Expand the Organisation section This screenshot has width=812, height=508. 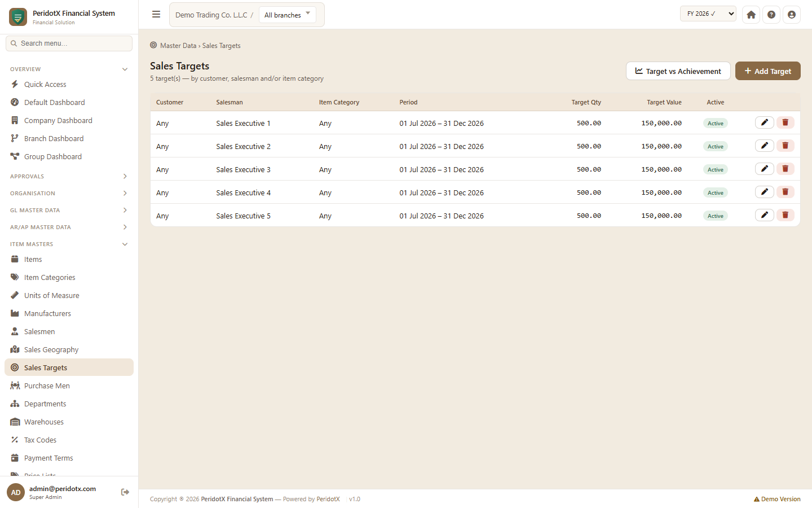coord(69,193)
